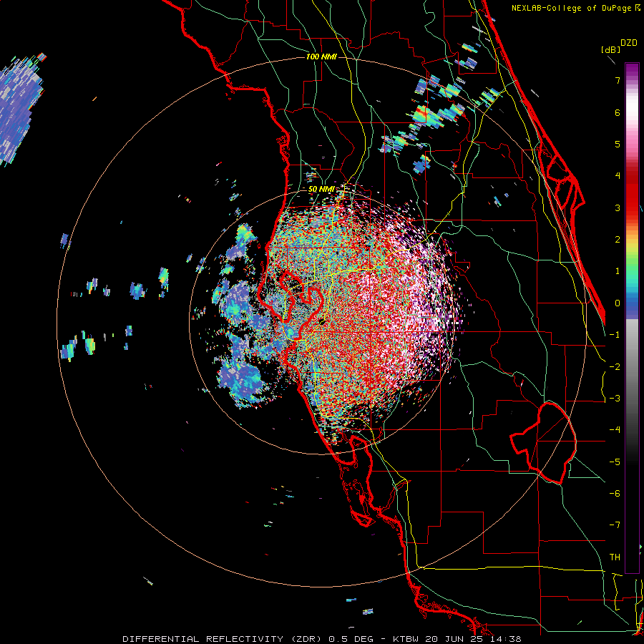Click the -6 value on the color scale

pos(615,494)
